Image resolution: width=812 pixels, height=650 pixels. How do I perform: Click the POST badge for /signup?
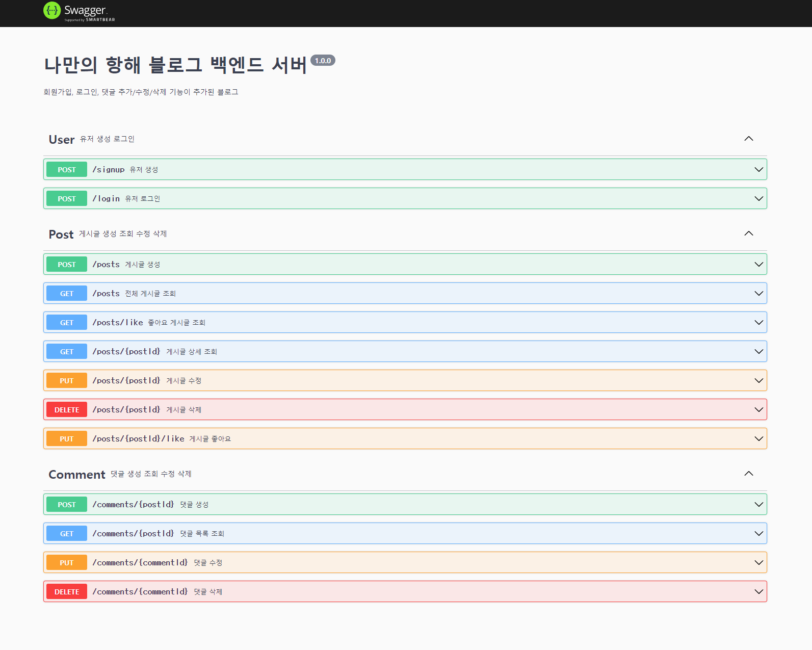pyautogui.click(x=67, y=169)
